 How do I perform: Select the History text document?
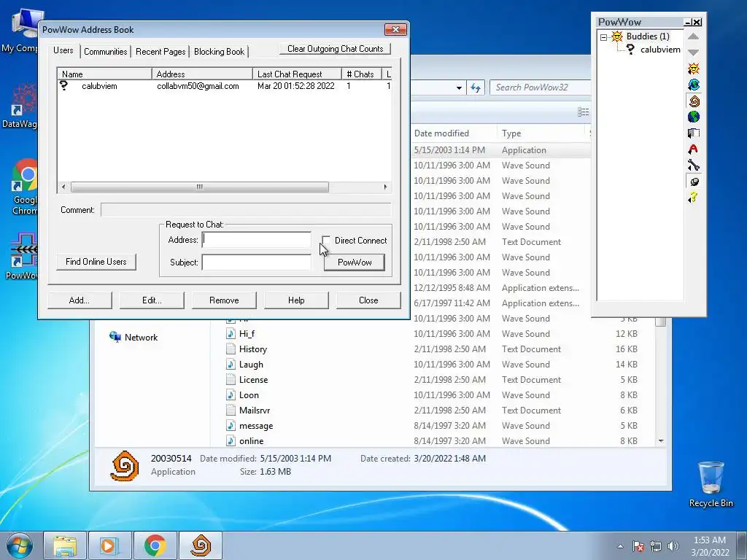pyautogui.click(x=253, y=349)
